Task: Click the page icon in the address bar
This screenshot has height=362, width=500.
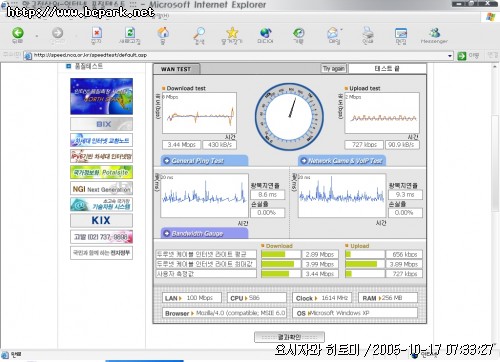Action: (x=28, y=56)
